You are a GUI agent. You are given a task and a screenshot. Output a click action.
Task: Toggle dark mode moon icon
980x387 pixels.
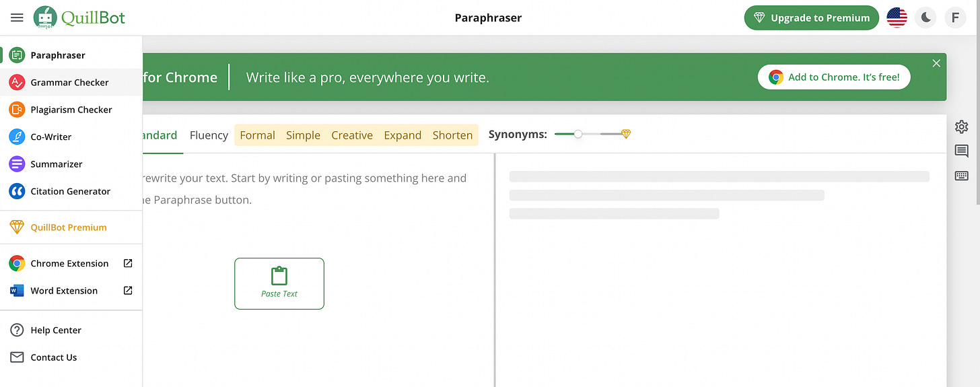coord(925,18)
